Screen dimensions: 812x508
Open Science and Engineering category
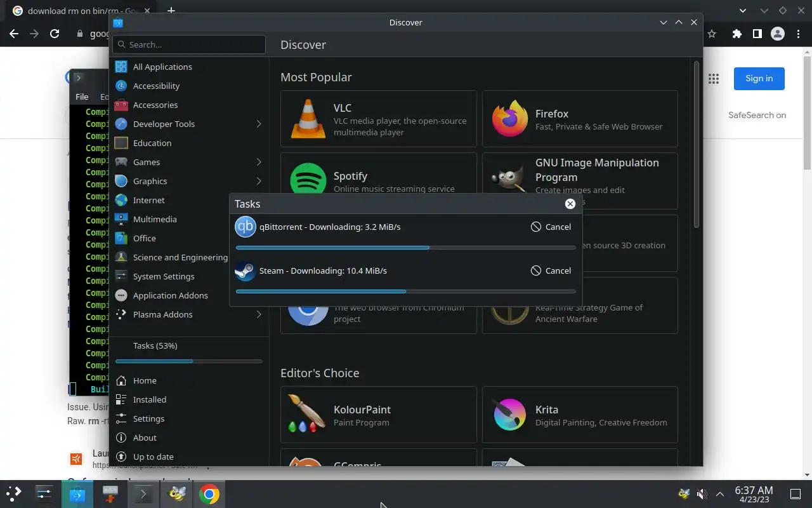170,257
